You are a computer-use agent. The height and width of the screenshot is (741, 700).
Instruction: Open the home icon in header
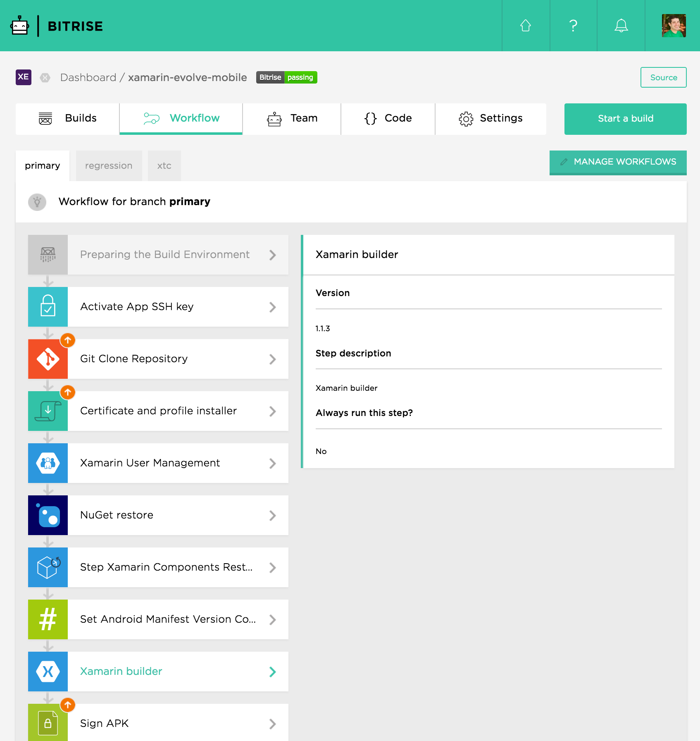click(x=526, y=26)
